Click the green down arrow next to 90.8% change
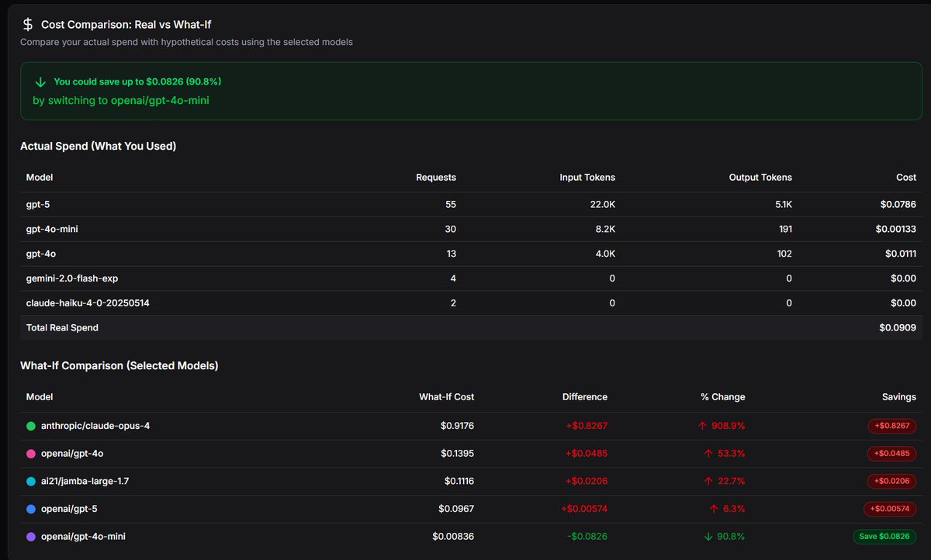 708,536
